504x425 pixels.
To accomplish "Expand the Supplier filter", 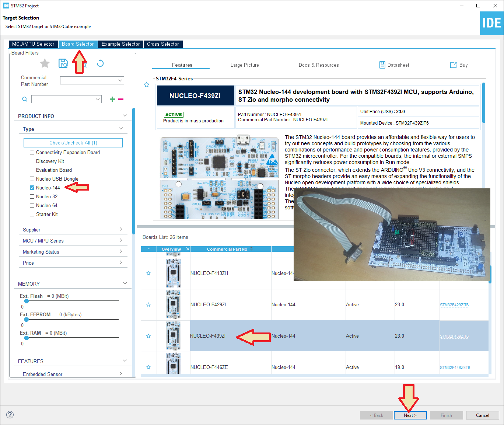I will click(x=121, y=229).
